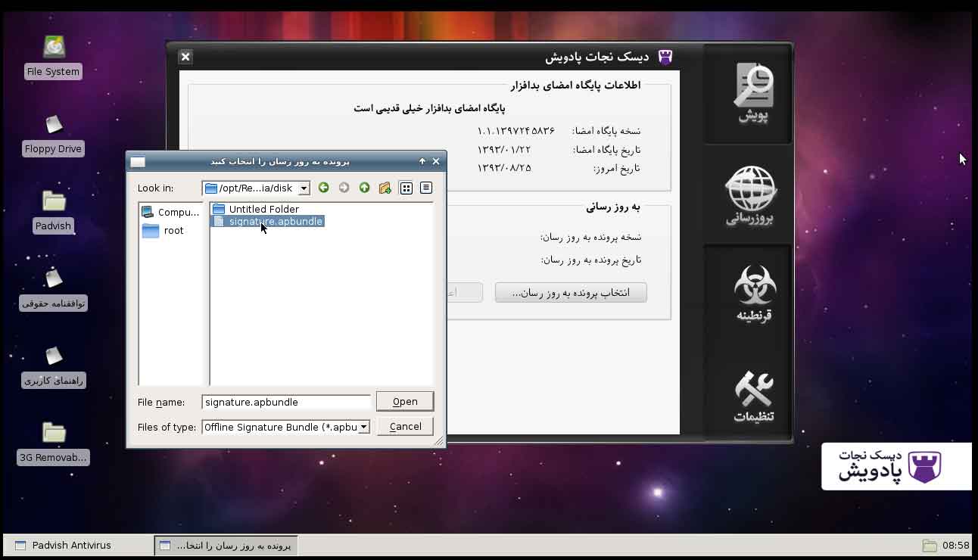Open the Padvish folder on desktop

[53, 211]
